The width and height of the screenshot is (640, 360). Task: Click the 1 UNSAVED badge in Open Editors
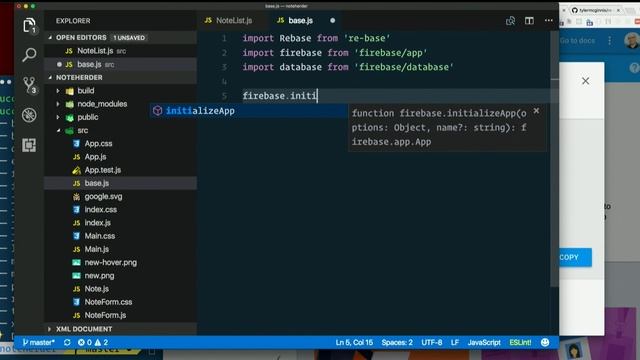(129, 38)
